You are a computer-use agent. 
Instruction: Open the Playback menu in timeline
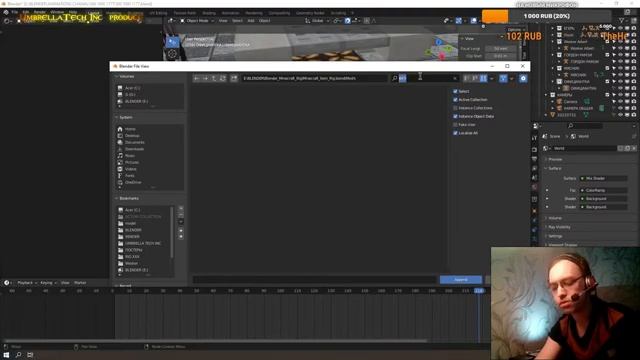(x=27, y=282)
